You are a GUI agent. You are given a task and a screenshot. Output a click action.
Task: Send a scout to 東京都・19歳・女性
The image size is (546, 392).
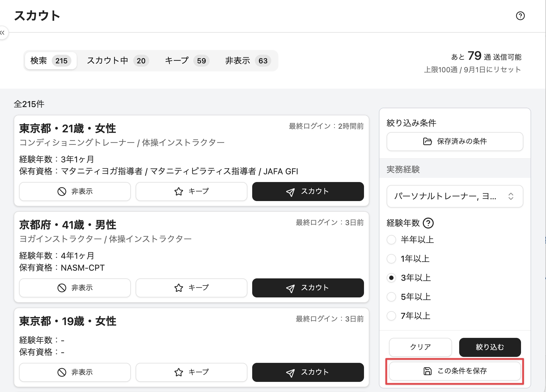point(308,372)
